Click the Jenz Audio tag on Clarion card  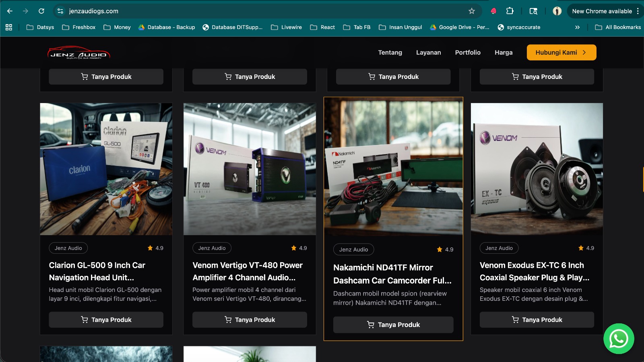pos(68,248)
